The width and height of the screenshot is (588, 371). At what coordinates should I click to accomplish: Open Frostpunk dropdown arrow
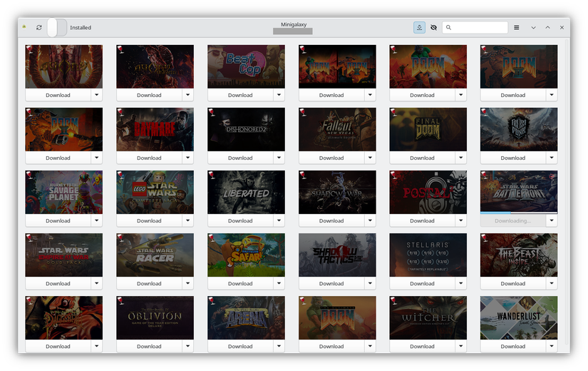pyautogui.click(x=552, y=158)
